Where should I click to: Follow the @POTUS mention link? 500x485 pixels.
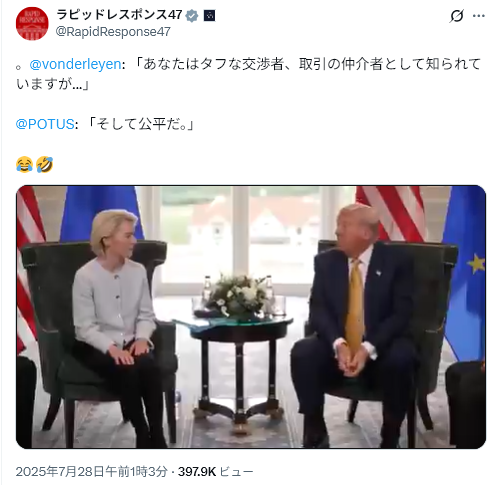click(45, 124)
